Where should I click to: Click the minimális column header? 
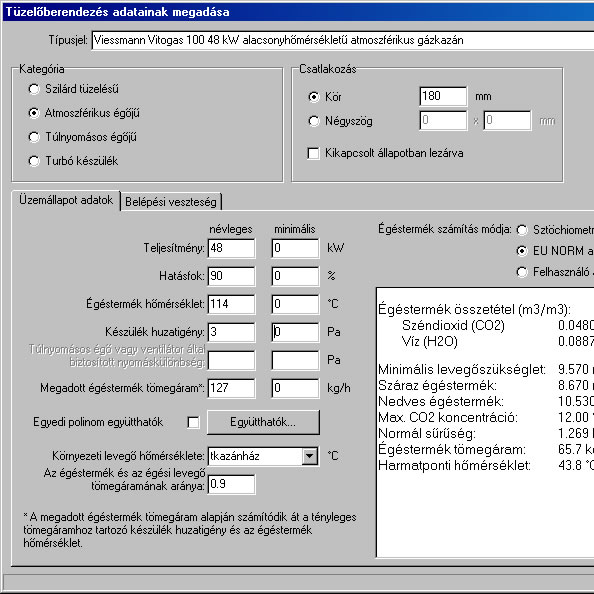click(x=295, y=229)
